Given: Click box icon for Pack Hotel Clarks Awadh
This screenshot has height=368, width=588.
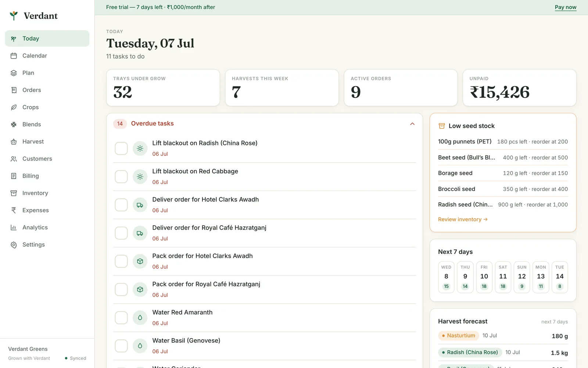Looking at the screenshot, I should (140, 261).
